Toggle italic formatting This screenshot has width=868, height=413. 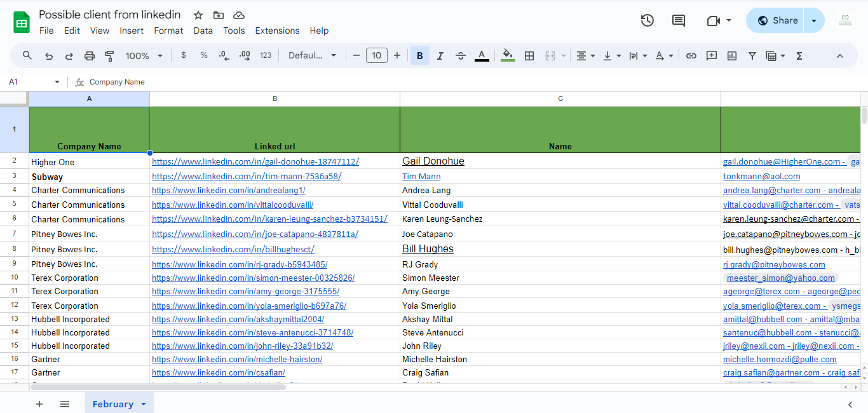[440, 56]
